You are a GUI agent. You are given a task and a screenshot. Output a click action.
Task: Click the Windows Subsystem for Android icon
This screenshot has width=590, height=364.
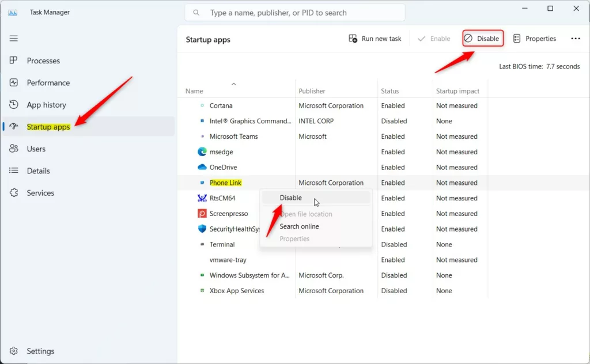[x=202, y=275]
